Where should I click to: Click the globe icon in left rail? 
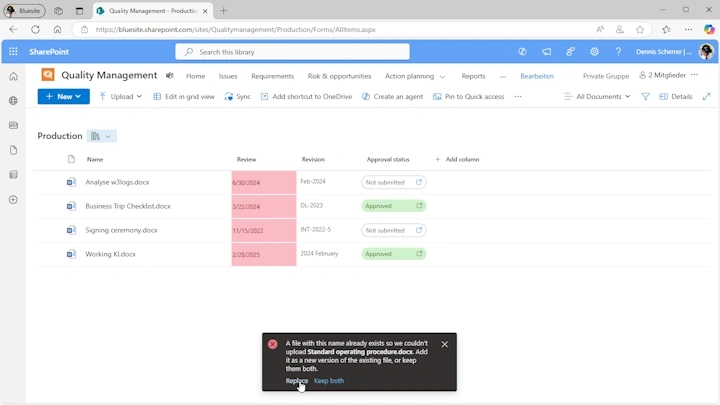click(13, 101)
